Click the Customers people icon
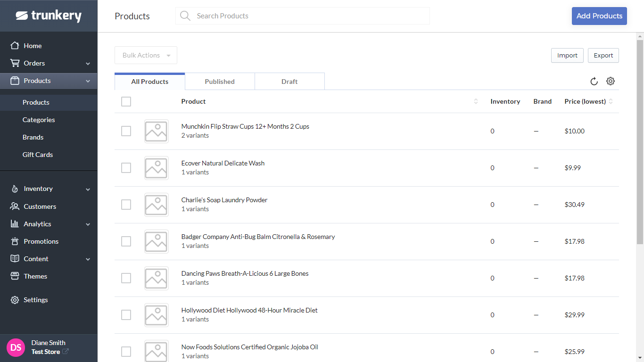The width and height of the screenshot is (644, 362). [15, 206]
